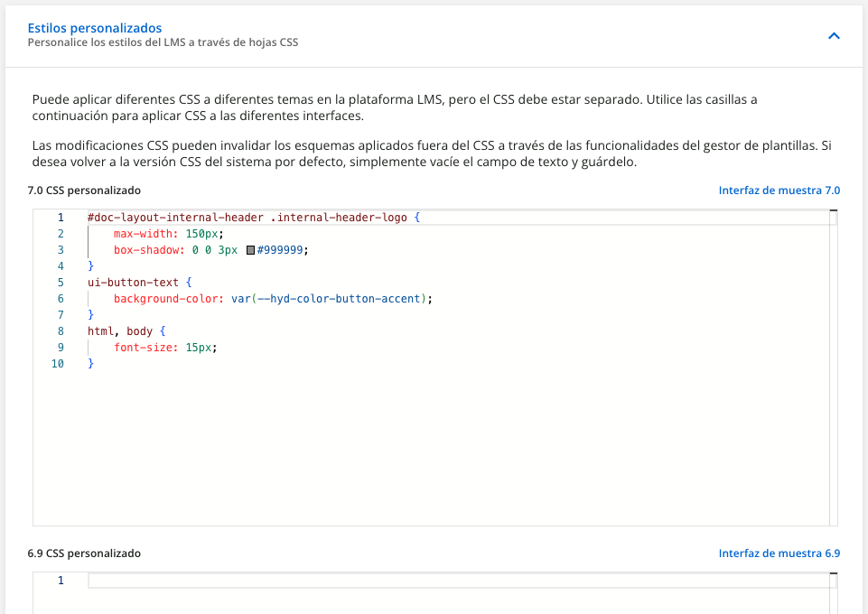Click line number 1 in the 6.9 editor
This screenshot has height=614, width=868.
(61, 581)
